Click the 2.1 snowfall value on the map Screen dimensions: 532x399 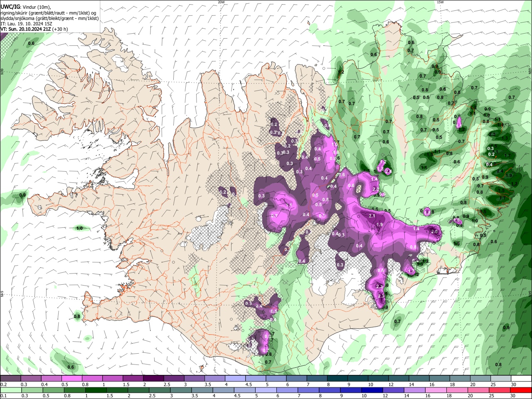click(372, 216)
